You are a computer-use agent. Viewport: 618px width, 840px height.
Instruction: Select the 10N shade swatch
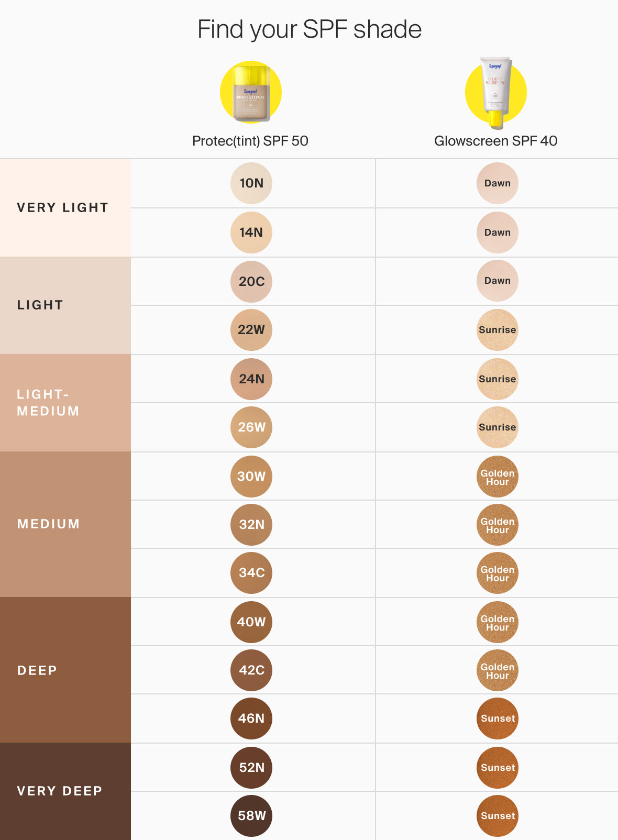tap(251, 183)
